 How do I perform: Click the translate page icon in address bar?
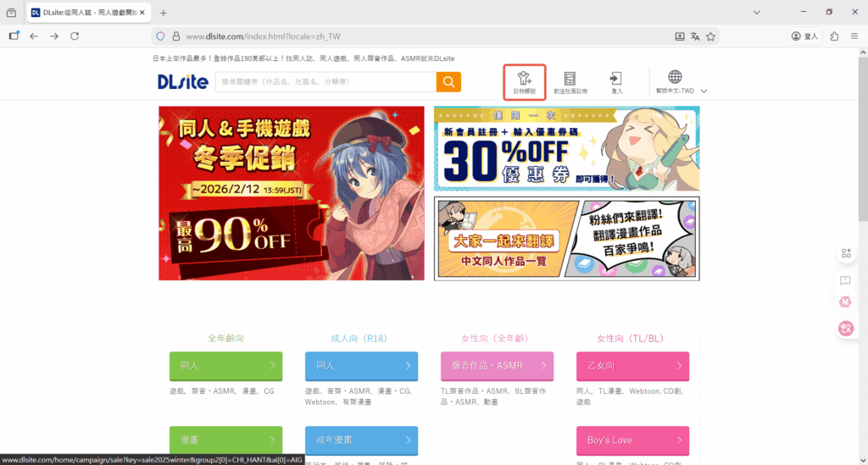pos(695,36)
